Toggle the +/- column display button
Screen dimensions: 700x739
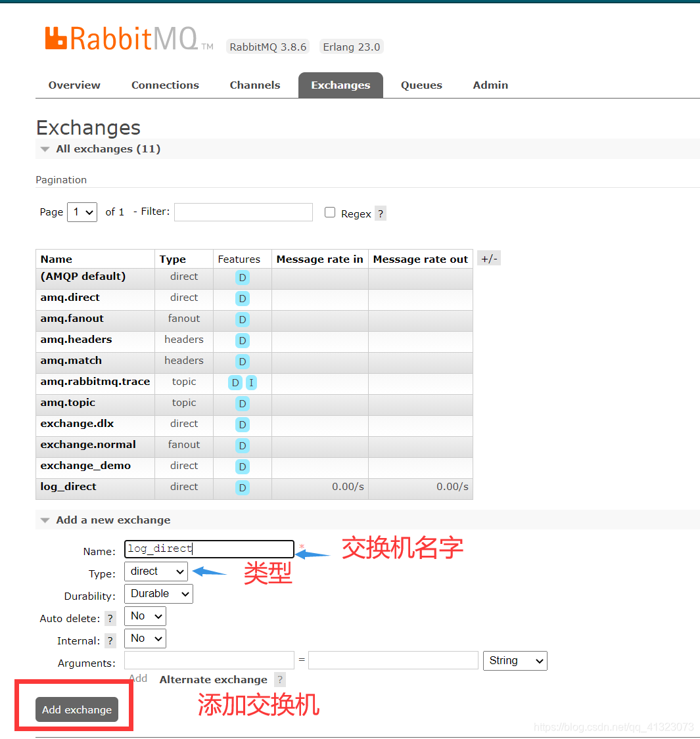coord(489,258)
